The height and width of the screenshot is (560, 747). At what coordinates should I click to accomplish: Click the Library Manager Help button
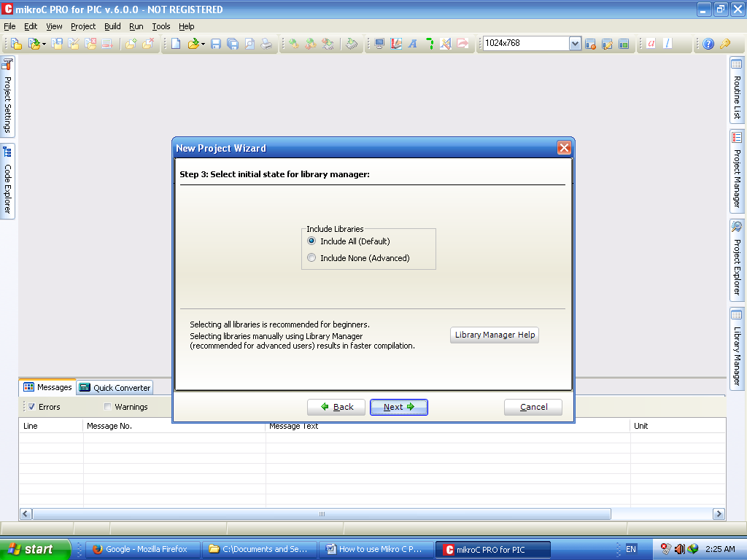[x=495, y=335]
